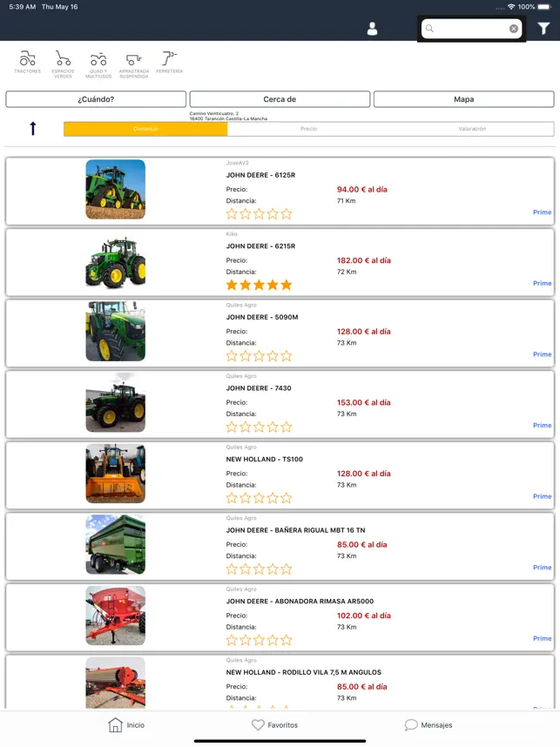Click the five-star rating of 6215R

click(x=259, y=285)
